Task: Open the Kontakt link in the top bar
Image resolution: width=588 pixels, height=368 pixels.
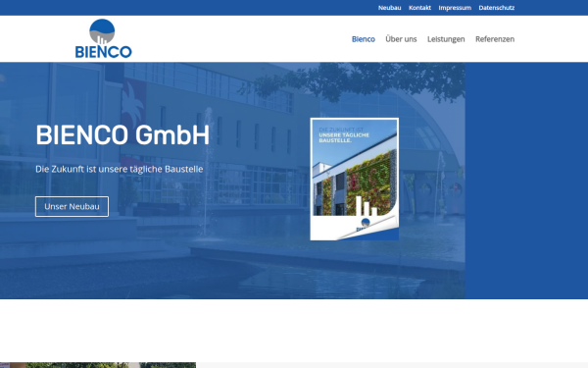Action: tap(419, 8)
